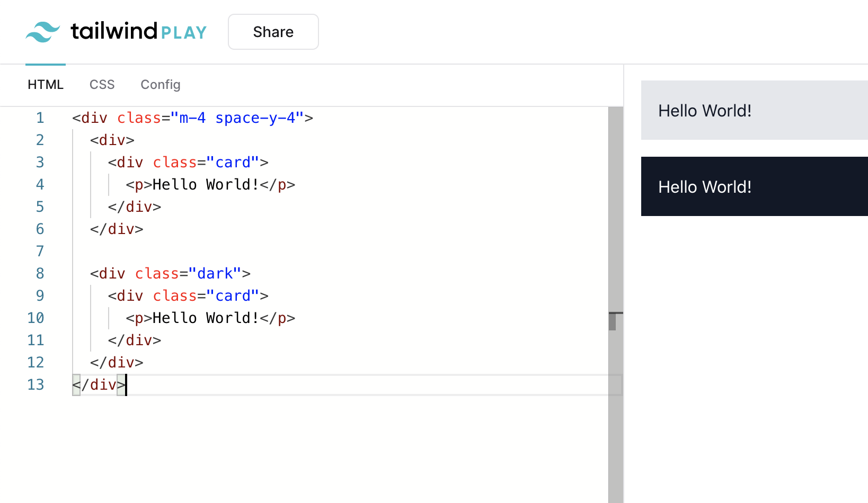Click the closing </div> on line 6
The width and height of the screenshot is (868, 503).
(117, 229)
